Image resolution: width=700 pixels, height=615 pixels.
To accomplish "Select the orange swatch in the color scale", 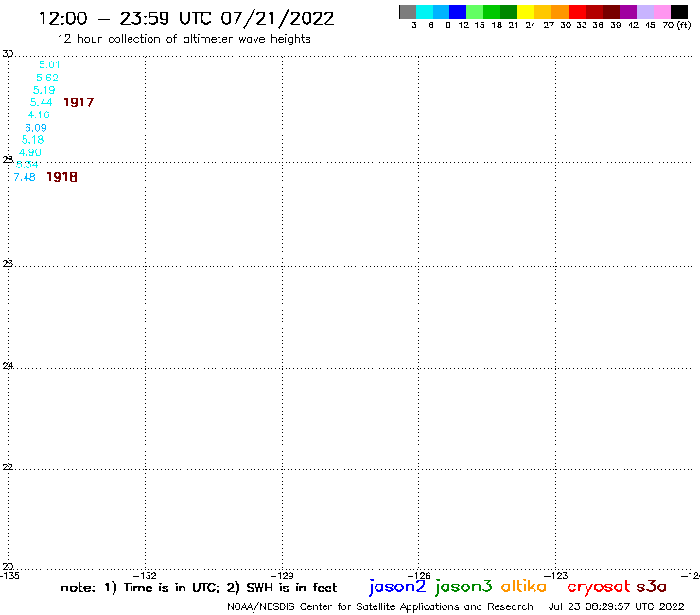I will (x=560, y=11).
